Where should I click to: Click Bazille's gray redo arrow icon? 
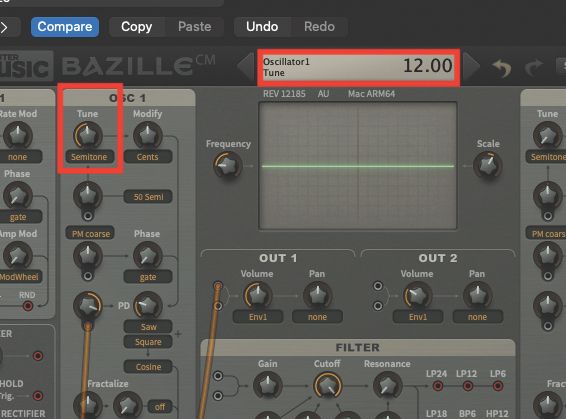point(534,67)
